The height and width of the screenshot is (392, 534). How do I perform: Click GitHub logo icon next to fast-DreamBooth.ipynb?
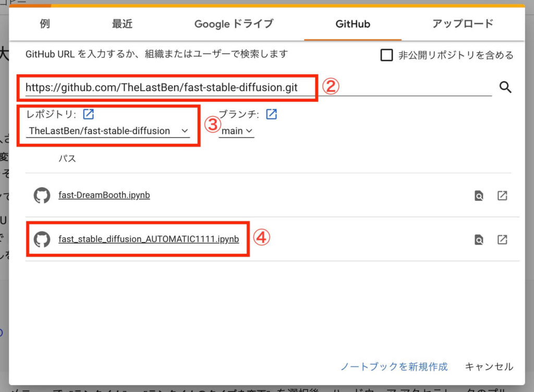[x=42, y=195]
